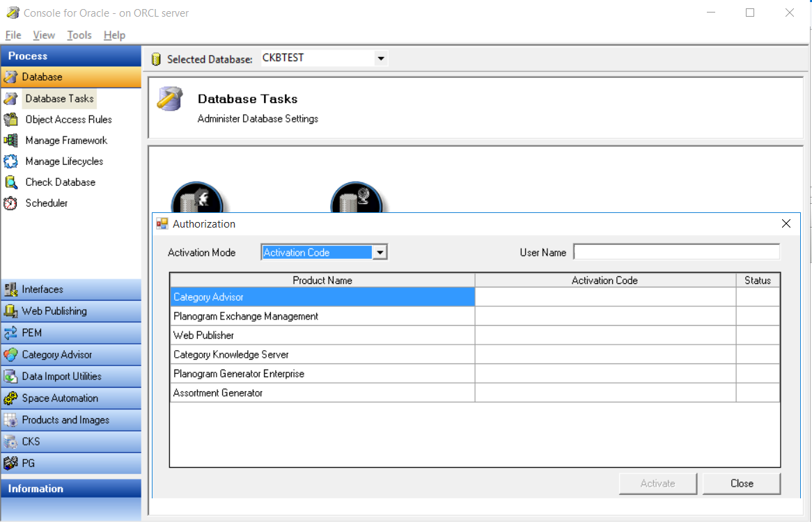Select the Activation Code combo field

tap(325, 253)
